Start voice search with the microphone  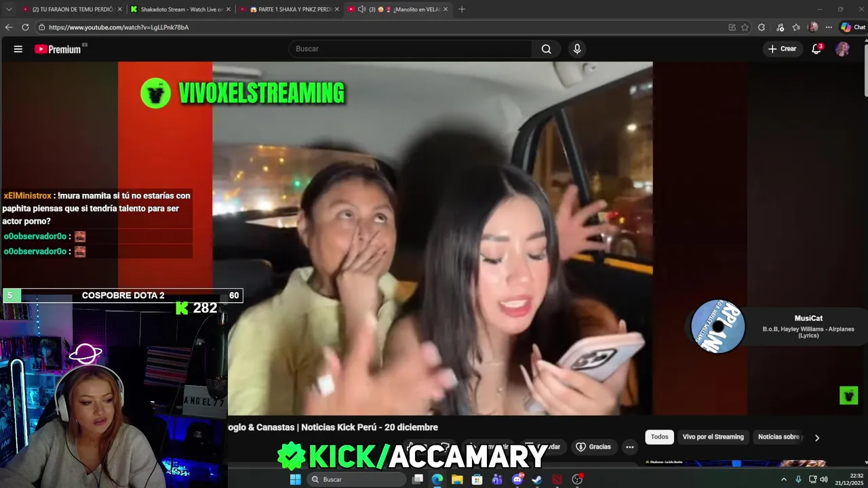[577, 49]
